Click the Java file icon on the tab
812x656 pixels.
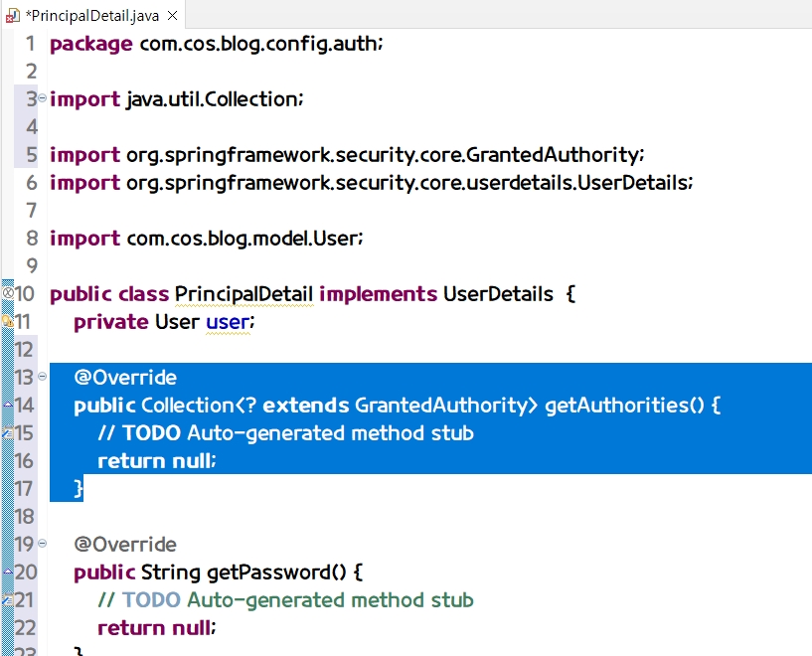[x=12, y=16]
